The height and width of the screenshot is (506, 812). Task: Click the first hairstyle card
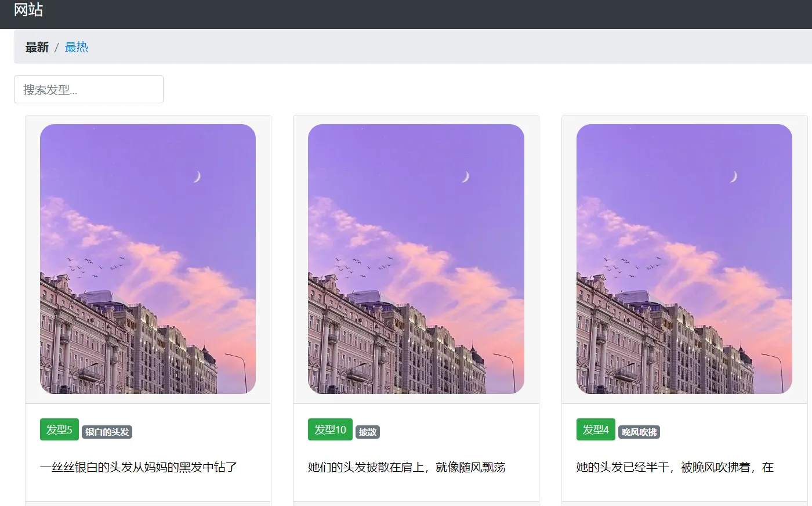(x=147, y=308)
